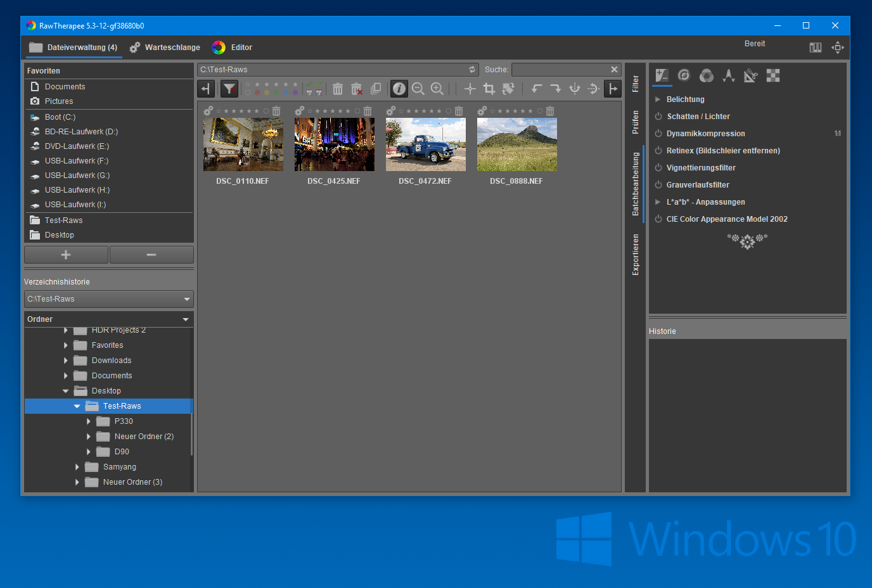The width and height of the screenshot is (872, 588).
Task: Toggle the unrated empty-star filter
Action: (248, 84)
